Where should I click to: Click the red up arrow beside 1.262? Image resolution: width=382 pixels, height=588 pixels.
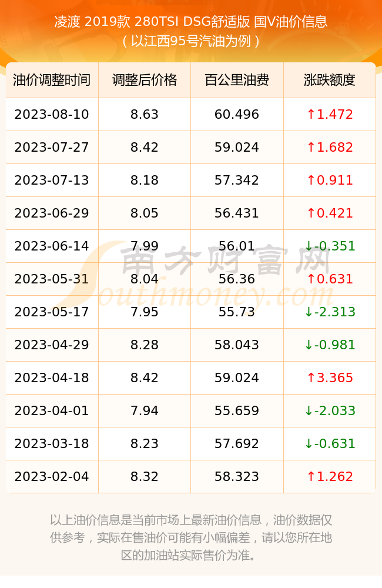311,476
